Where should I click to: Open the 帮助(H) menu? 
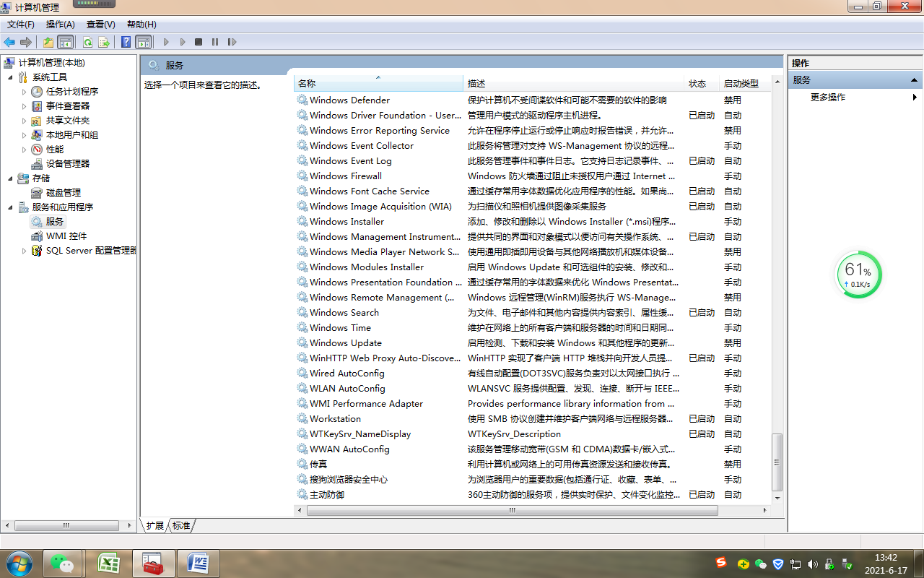click(141, 25)
